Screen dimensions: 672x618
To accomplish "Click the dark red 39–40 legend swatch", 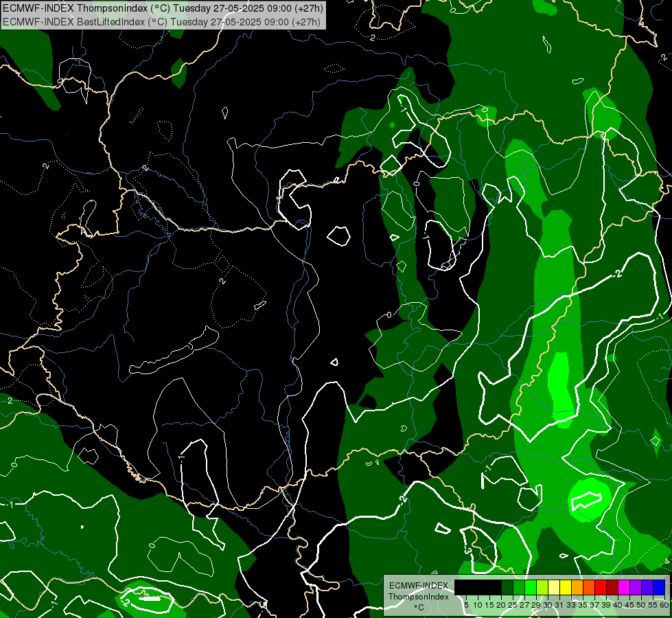I will pyautogui.click(x=612, y=587).
